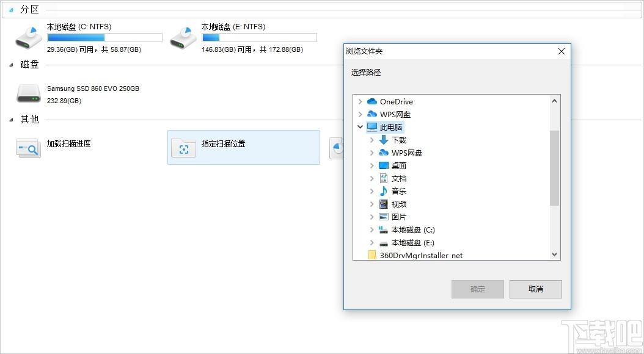Select the 360DrvMgrInstaller_net label
This screenshot has height=354, width=644.
[x=421, y=256]
